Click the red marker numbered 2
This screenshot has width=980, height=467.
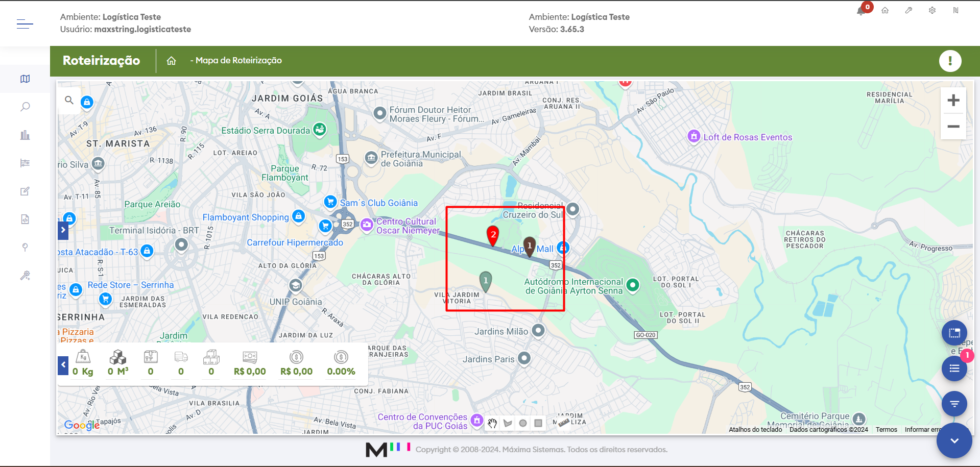493,235
